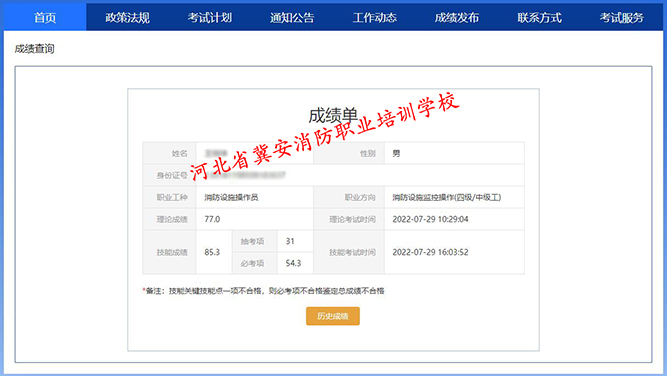Switch to the 工作动态 section
667x376 pixels.
tap(374, 17)
